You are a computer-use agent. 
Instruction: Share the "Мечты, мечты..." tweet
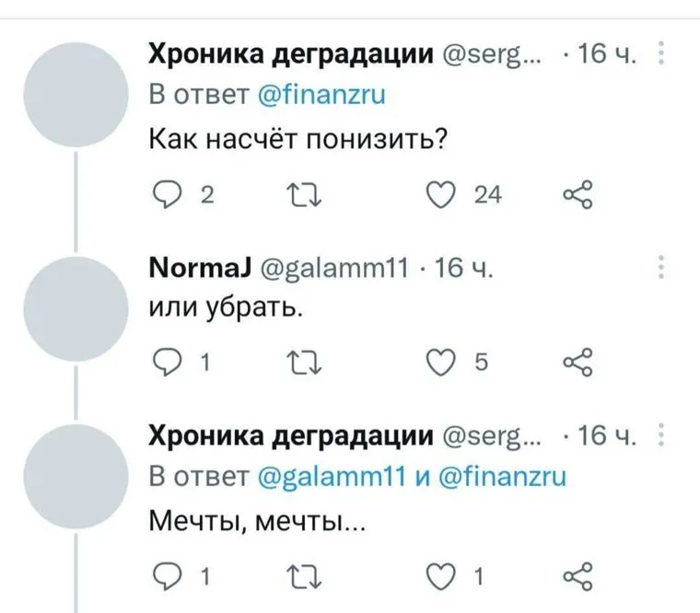pos(577,578)
